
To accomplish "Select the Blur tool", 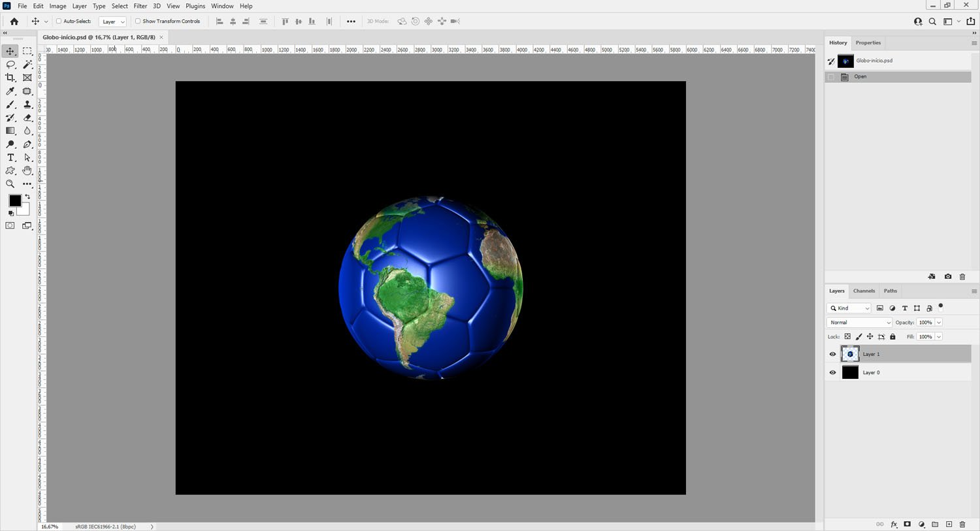I will [27, 131].
